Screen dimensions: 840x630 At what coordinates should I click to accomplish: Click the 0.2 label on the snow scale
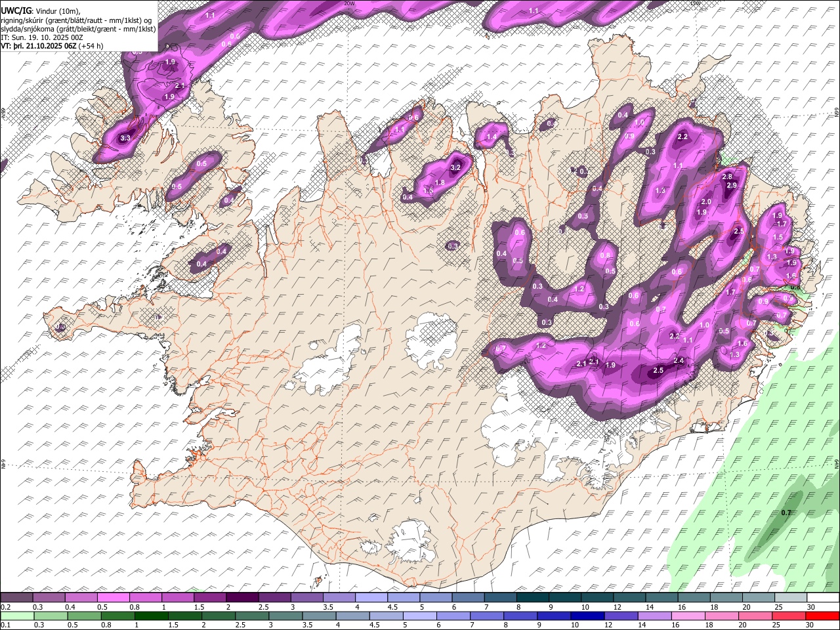click(5, 607)
